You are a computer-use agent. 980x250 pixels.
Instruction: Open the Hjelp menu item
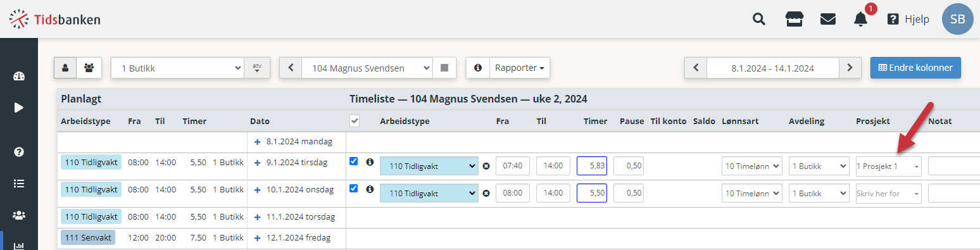pos(908,19)
